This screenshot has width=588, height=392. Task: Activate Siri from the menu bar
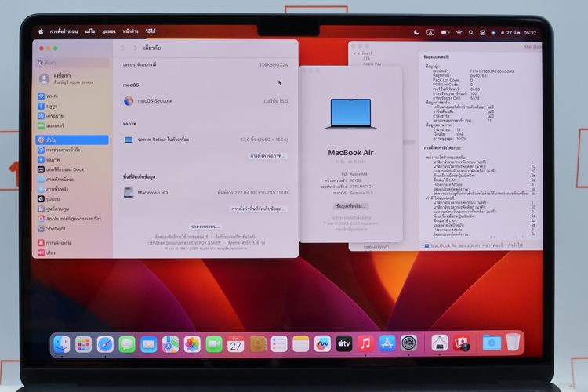493,33
